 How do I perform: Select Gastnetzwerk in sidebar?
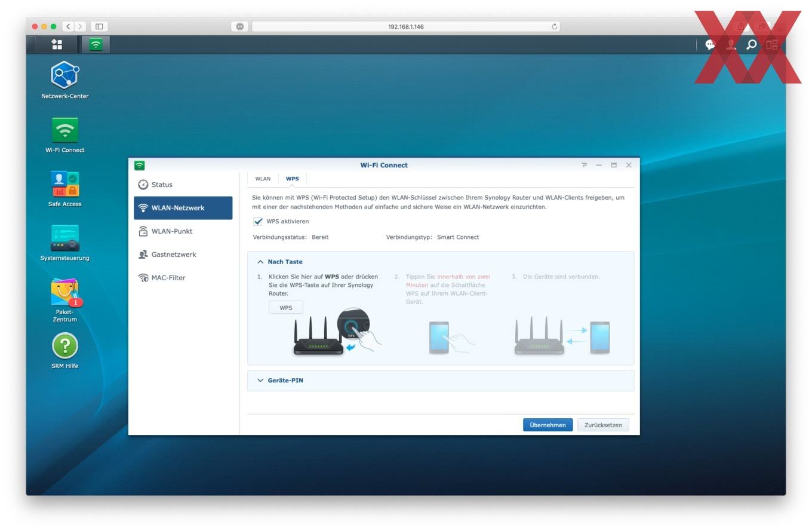[183, 255]
